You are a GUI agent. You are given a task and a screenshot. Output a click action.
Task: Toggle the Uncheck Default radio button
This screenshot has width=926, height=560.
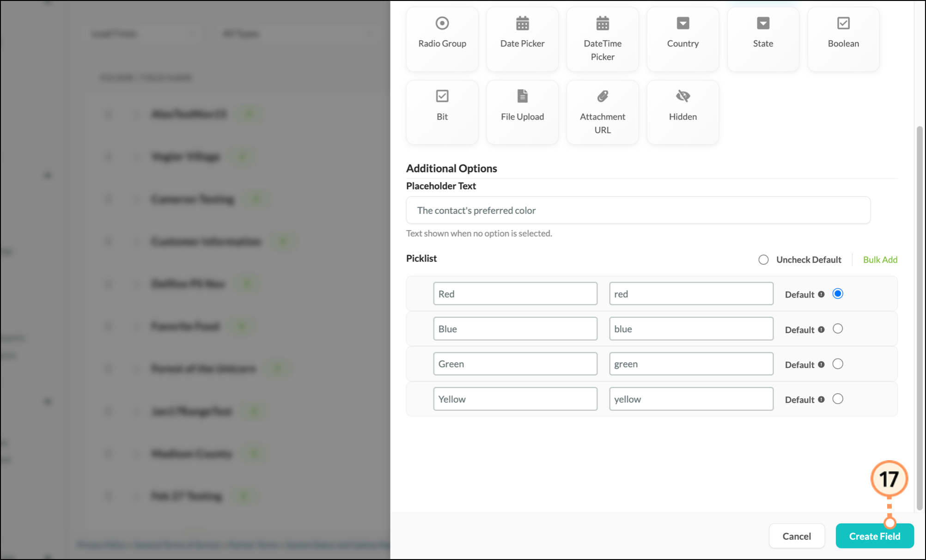pos(763,260)
